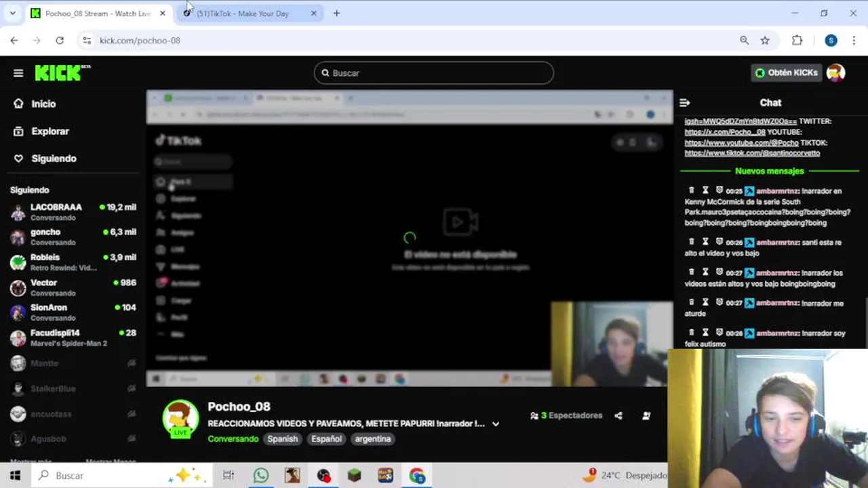Screen dimensions: 868x488
Task: Timeout user on 00:28 message
Action: pyautogui.click(x=705, y=333)
